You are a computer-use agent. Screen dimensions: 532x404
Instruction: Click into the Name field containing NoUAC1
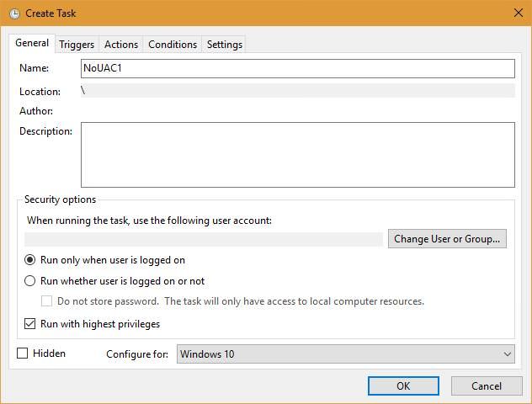[x=297, y=68]
